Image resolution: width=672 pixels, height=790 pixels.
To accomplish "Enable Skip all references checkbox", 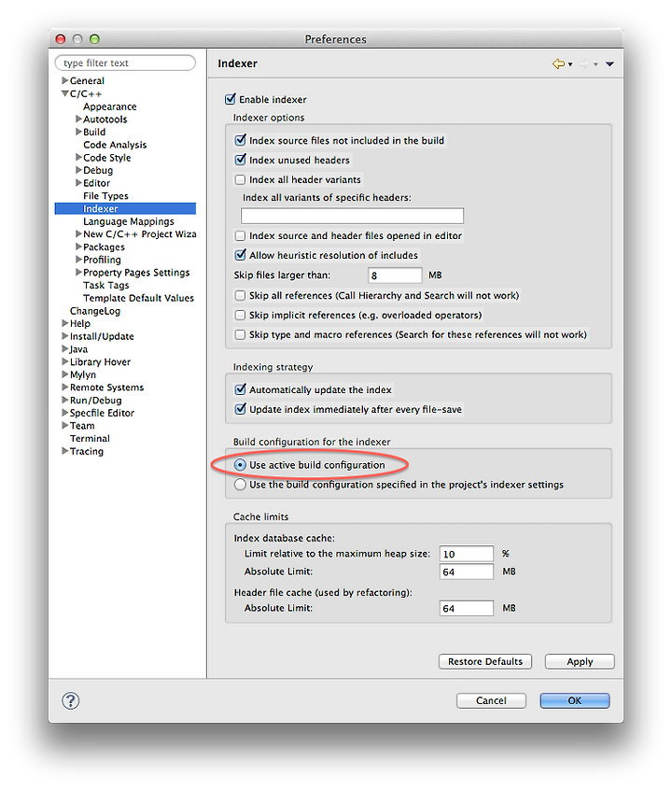I will pos(240,295).
